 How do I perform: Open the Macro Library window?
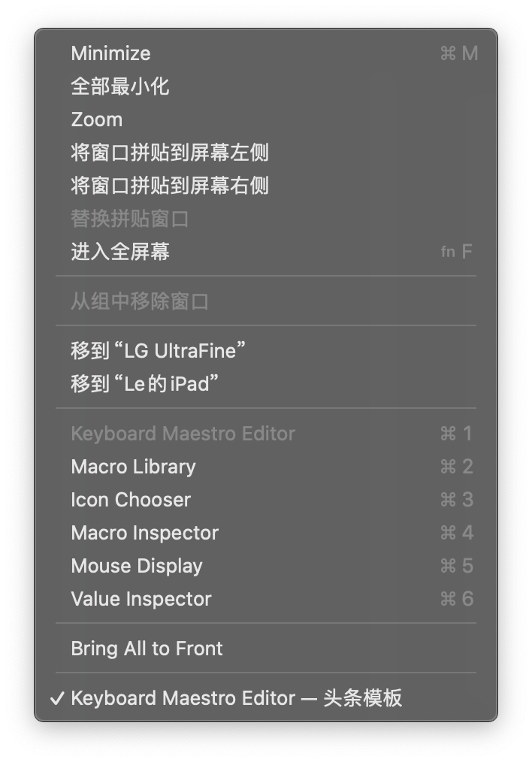(134, 467)
